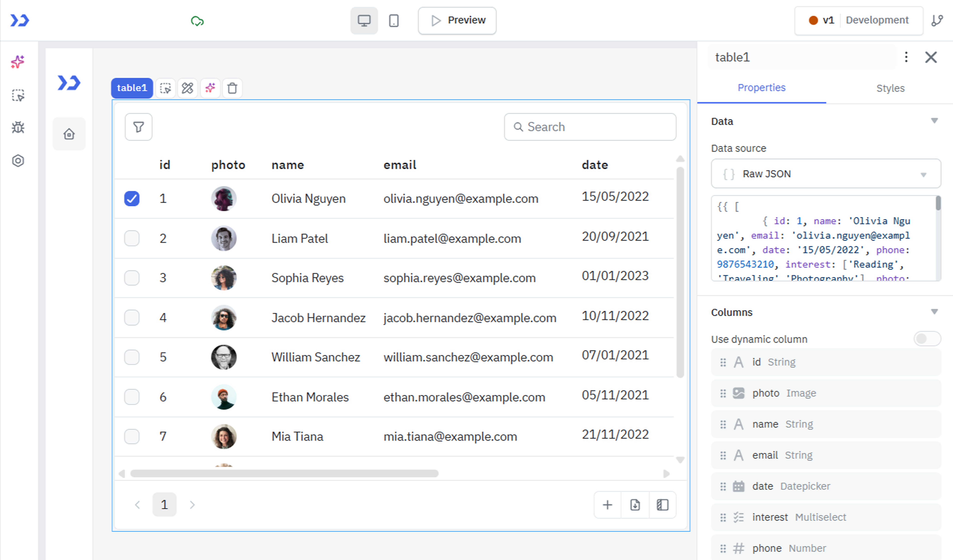Collapse the Columns section
Screen dimensions: 953x560
pyautogui.click(x=934, y=312)
